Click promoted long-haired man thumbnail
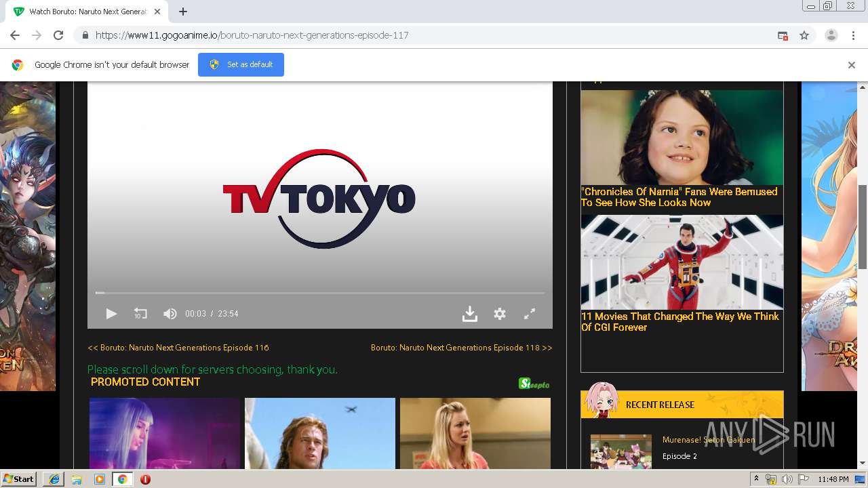The image size is (868, 488). pyautogui.click(x=320, y=434)
